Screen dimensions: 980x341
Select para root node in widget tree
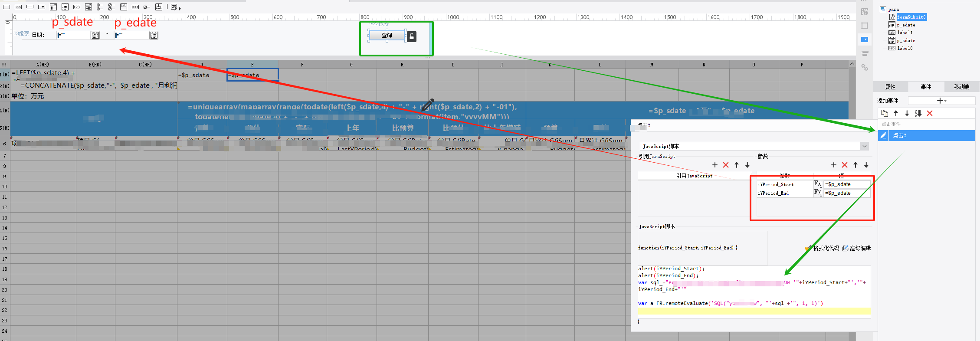coord(893,9)
